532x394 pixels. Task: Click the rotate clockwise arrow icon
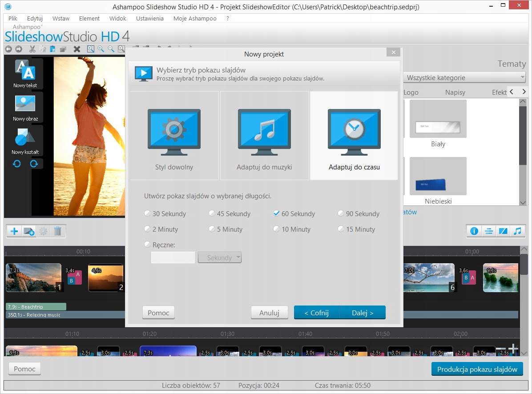click(x=34, y=164)
